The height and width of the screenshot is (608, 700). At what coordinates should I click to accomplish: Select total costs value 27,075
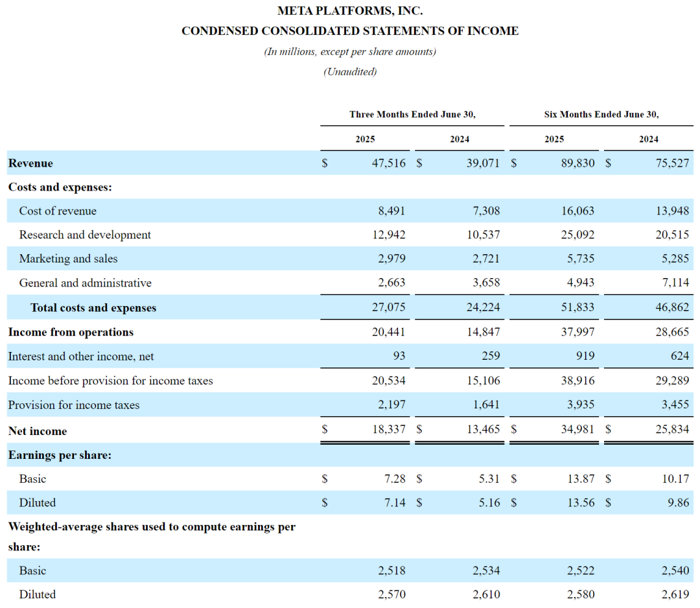[x=389, y=308]
